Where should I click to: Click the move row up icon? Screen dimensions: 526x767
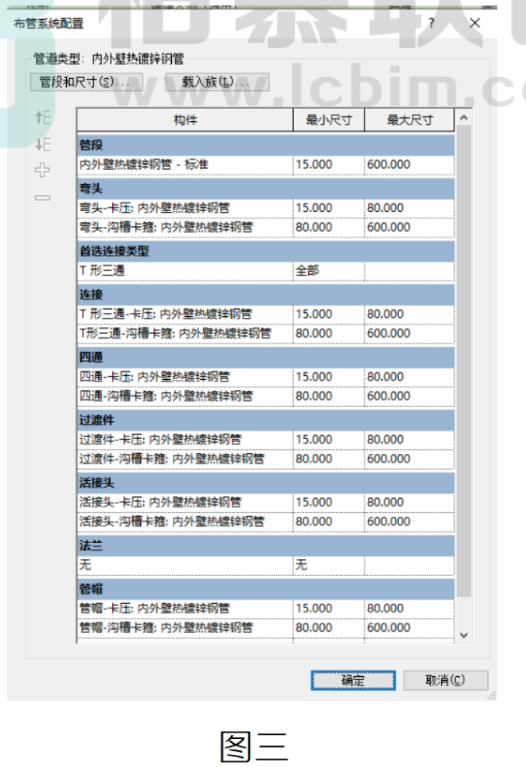(43, 117)
